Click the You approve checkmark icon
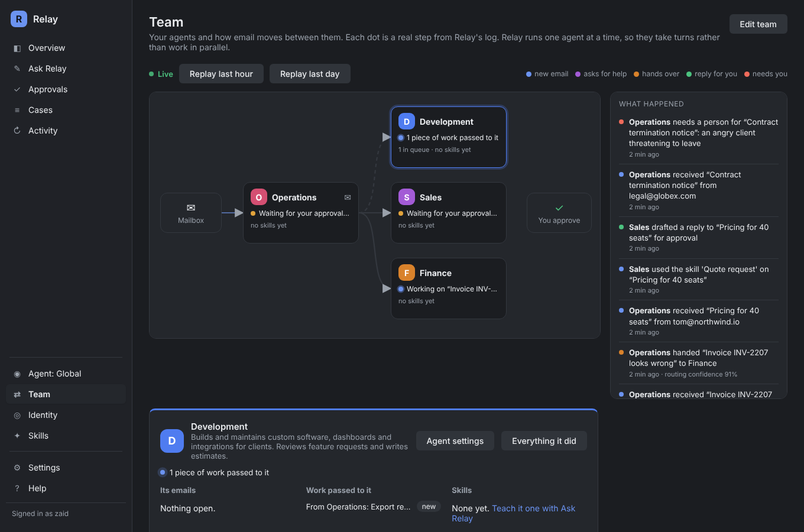804x532 pixels. (x=559, y=208)
